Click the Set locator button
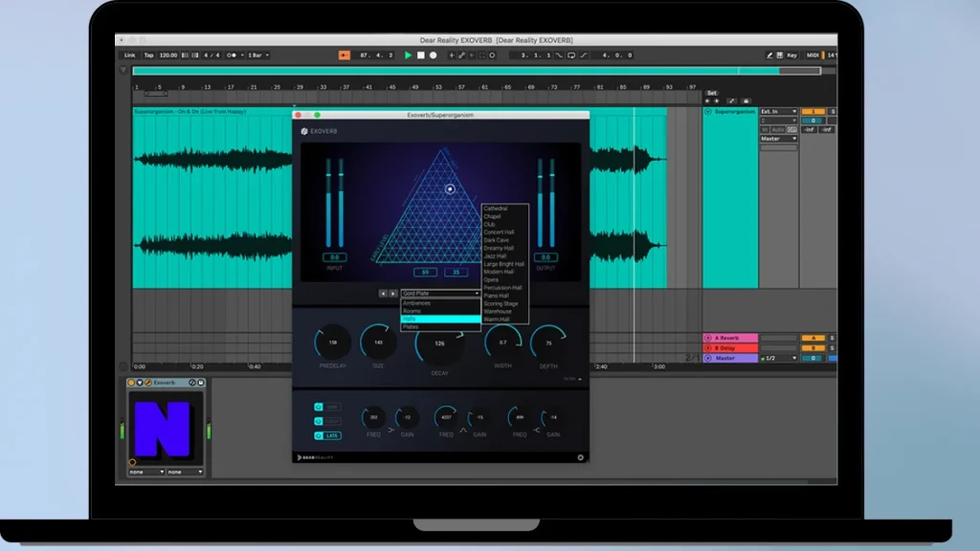Image resolution: width=980 pixels, height=551 pixels. [712, 93]
